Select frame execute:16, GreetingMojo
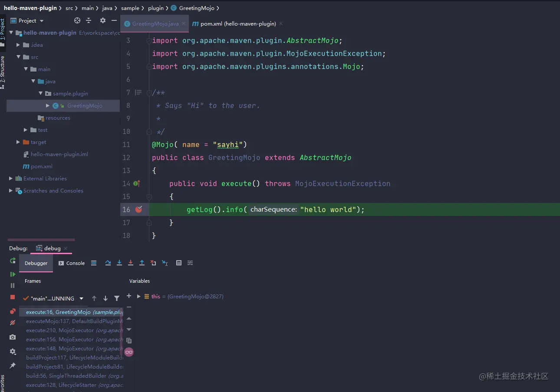The image size is (560, 392). point(71,312)
